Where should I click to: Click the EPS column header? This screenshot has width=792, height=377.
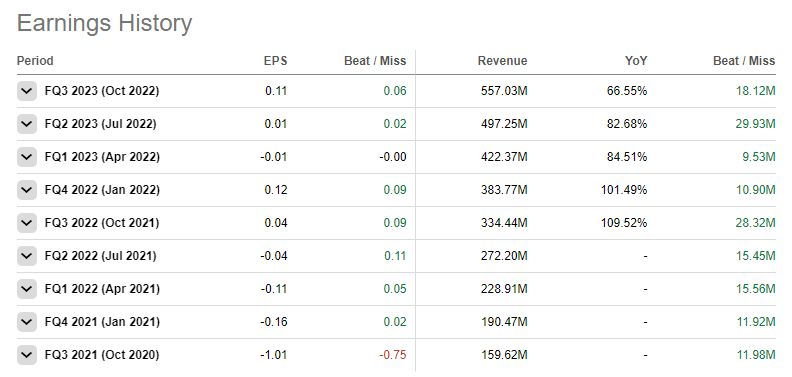coord(275,61)
